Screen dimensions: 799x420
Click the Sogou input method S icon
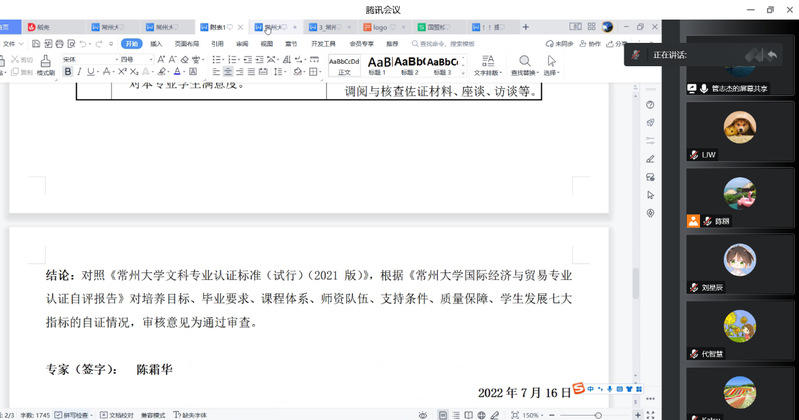tap(578, 389)
